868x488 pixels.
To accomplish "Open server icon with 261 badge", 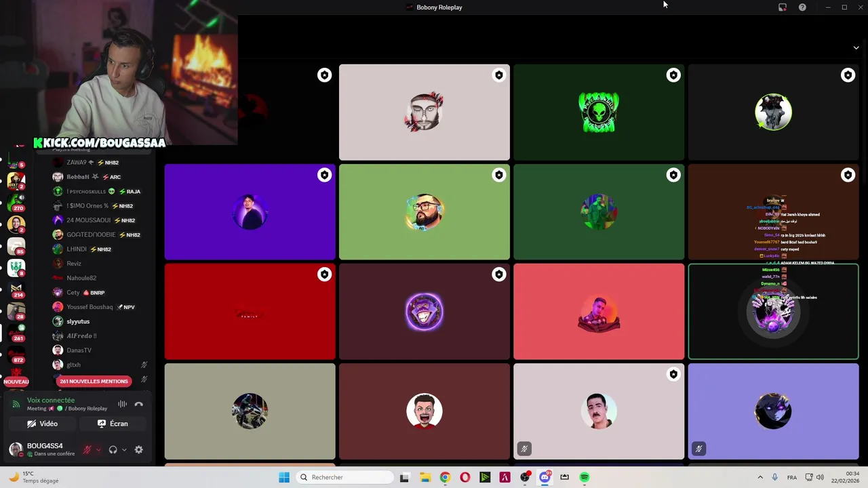I will pos(16,333).
